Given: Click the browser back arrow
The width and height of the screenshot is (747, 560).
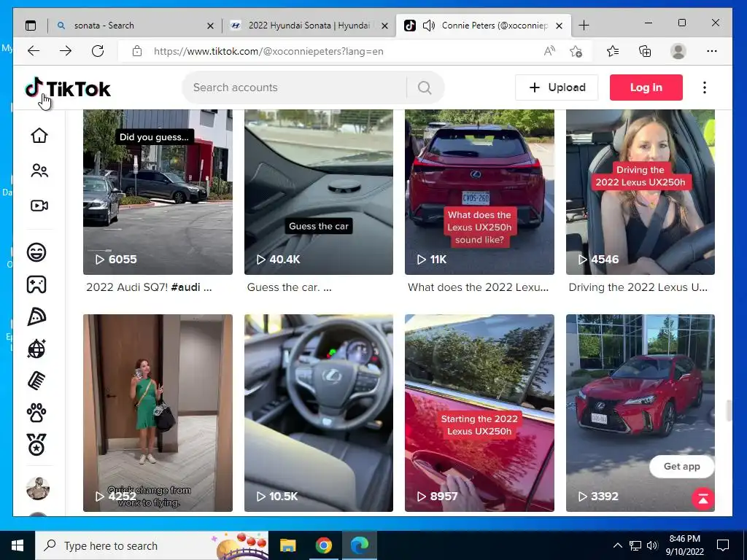Looking at the screenshot, I should [34, 51].
